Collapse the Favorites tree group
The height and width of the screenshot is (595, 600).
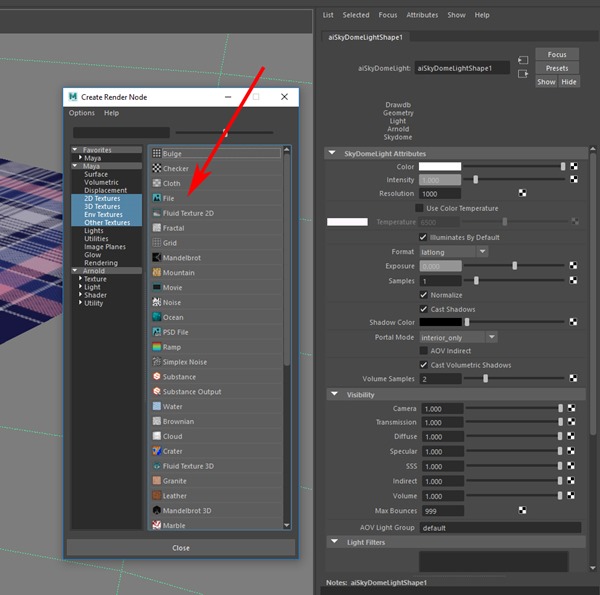[x=75, y=150]
